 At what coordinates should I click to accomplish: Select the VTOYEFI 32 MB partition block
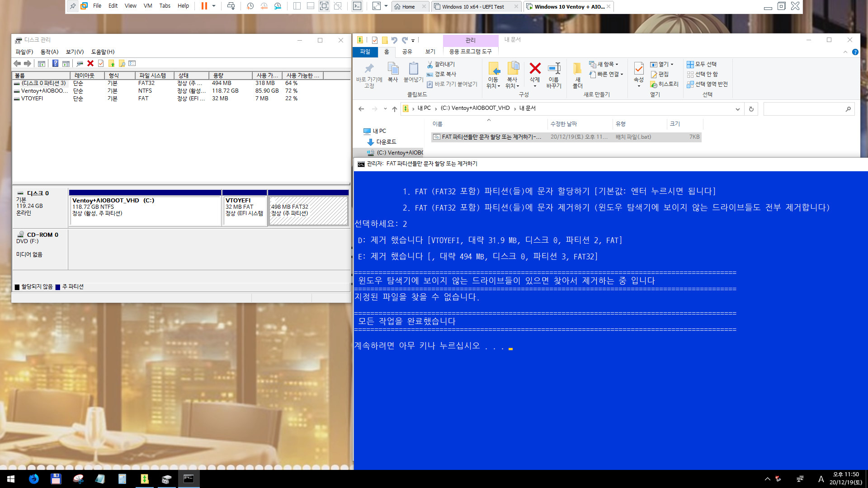click(245, 211)
